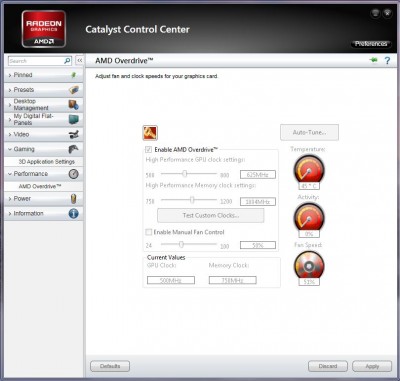Click the GPU clock slider handle
Viewport: 400px width, 381px height.
[x=185, y=173]
